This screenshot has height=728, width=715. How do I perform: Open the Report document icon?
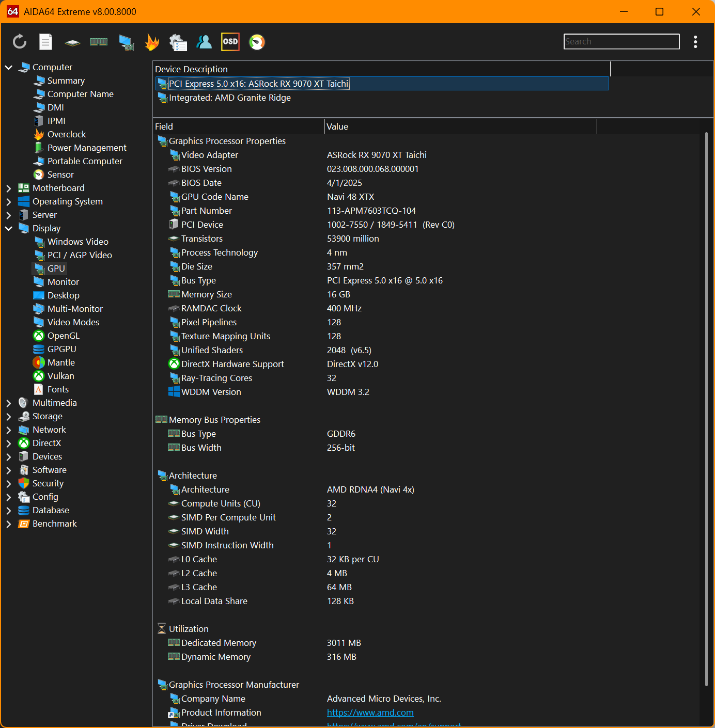[46, 42]
